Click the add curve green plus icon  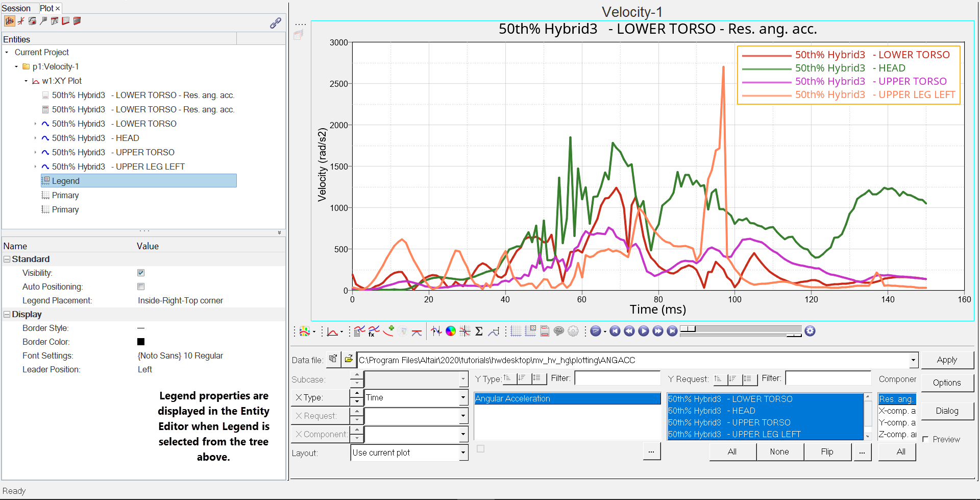click(388, 331)
